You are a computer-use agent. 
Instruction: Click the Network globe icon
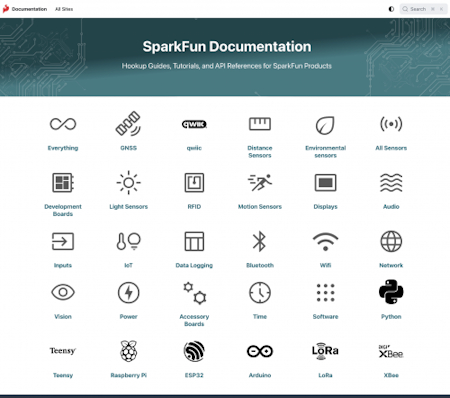pyautogui.click(x=391, y=241)
